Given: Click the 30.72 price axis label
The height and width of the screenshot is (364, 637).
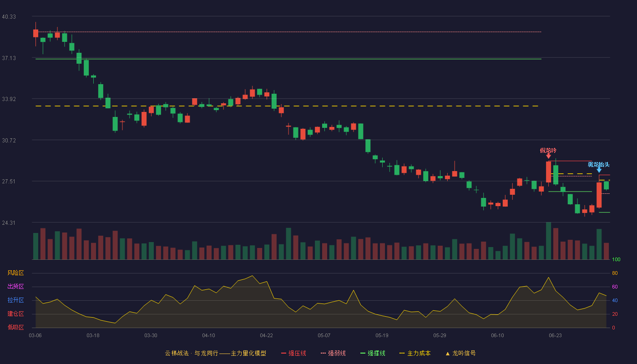Looking at the screenshot, I should 9,141.
